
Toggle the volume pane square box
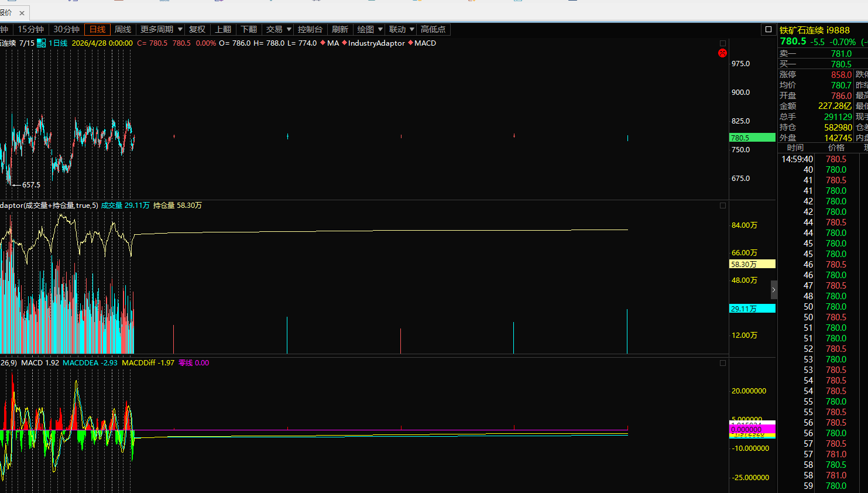(x=723, y=206)
